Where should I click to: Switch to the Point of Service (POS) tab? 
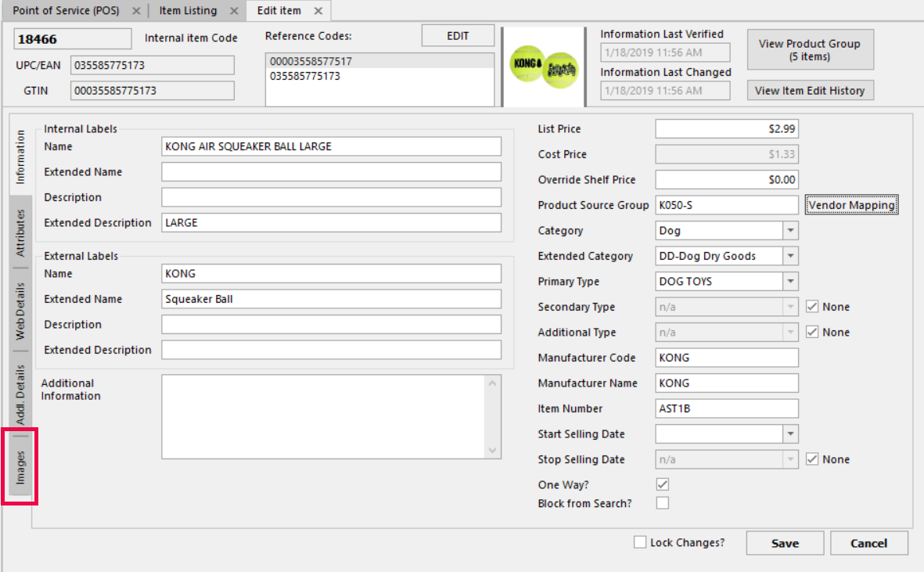66,11
